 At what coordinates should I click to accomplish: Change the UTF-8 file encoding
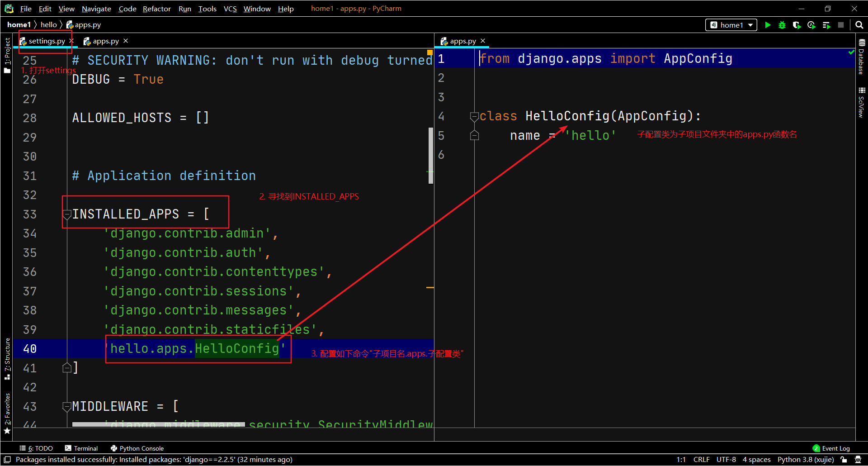tap(726, 460)
